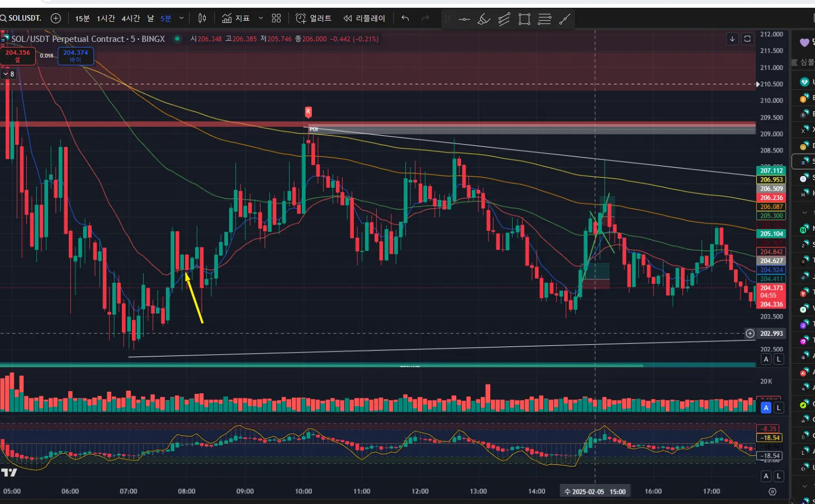Image resolution: width=815 pixels, height=504 pixels.
Task: Grab the favorites drawing toolbar handle
Action: 447,19
